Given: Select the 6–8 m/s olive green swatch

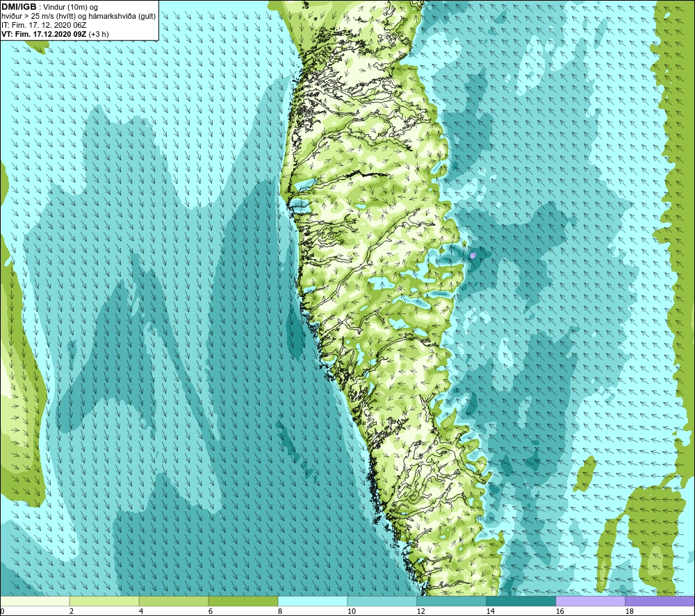Looking at the screenshot, I should [243, 601].
